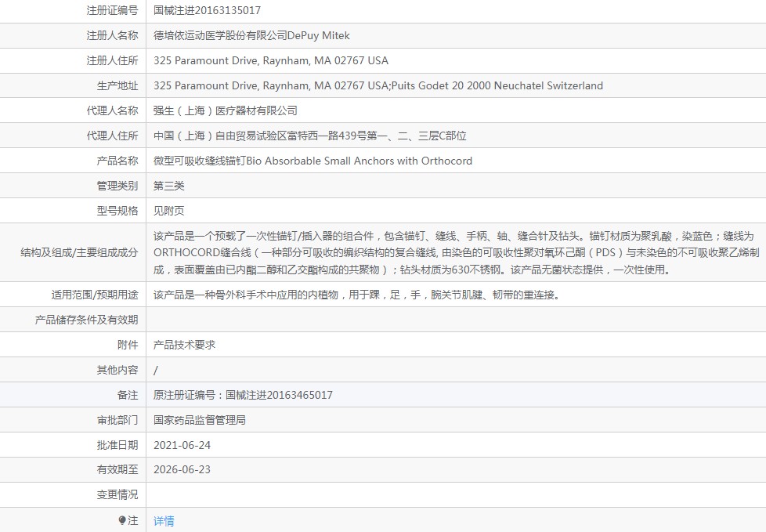
Task: Select the 产品技术要求 attachment text
Action: tap(184, 345)
